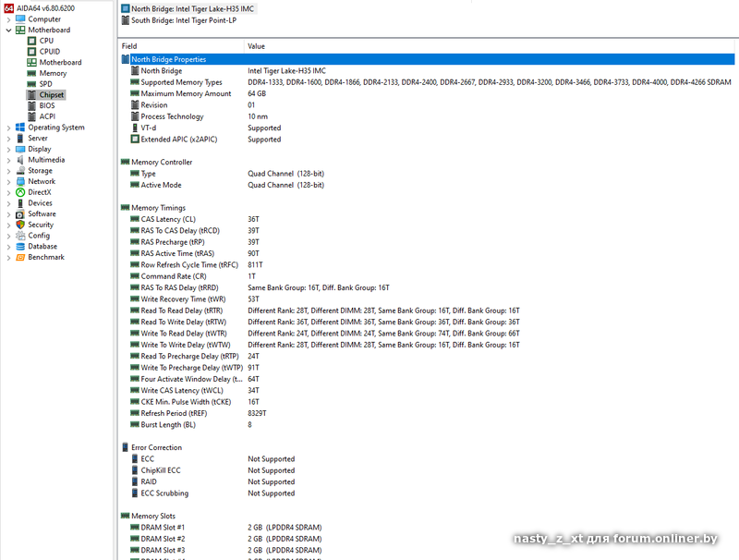Select South Bridge: Intel Tiger Point-LP

(179, 20)
